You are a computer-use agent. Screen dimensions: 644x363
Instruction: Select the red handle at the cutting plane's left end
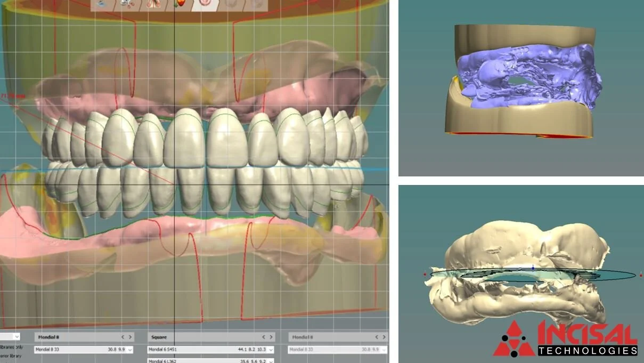pos(425,275)
